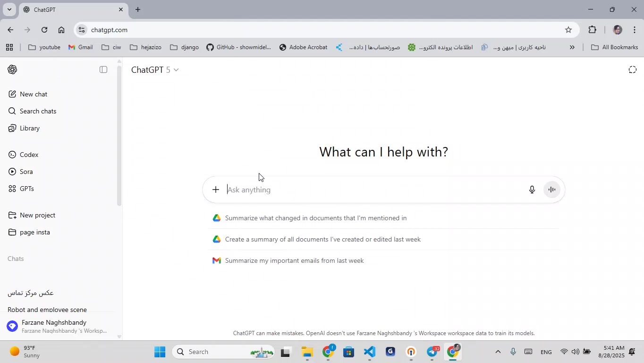644x363 pixels.
Task: View site information icon in address bar
Action: pos(82,30)
